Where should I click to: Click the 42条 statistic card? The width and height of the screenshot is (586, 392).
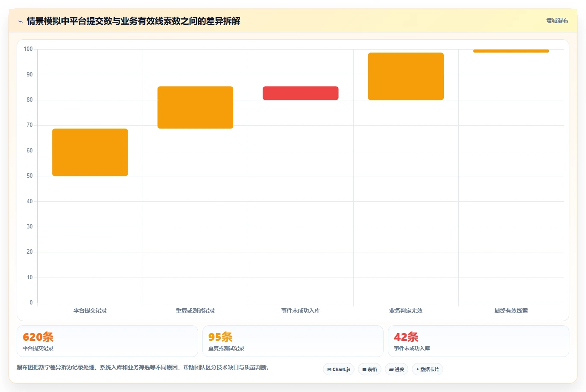coord(478,341)
